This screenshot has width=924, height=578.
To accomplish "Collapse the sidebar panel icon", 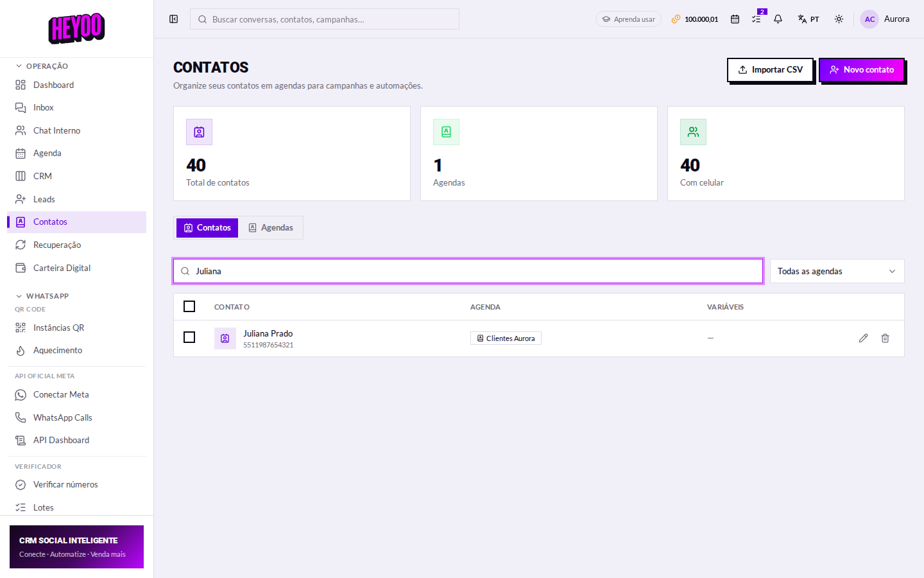I will [173, 19].
